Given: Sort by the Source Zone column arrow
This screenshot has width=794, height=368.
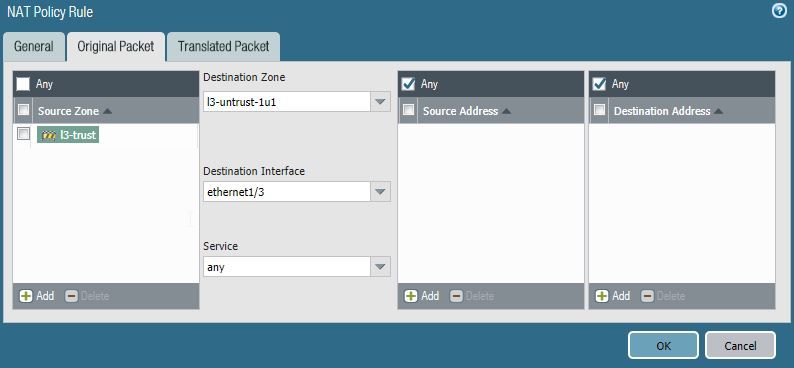Looking at the screenshot, I should point(107,111).
